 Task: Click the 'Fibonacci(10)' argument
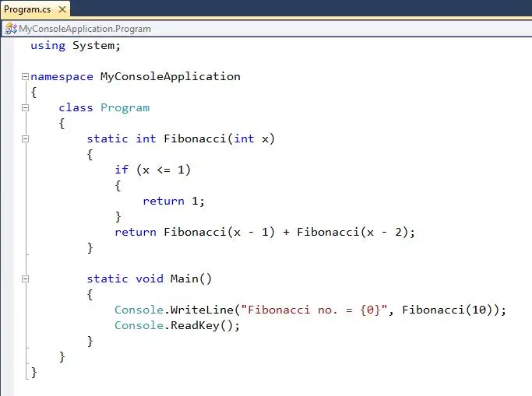coord(447,310)
